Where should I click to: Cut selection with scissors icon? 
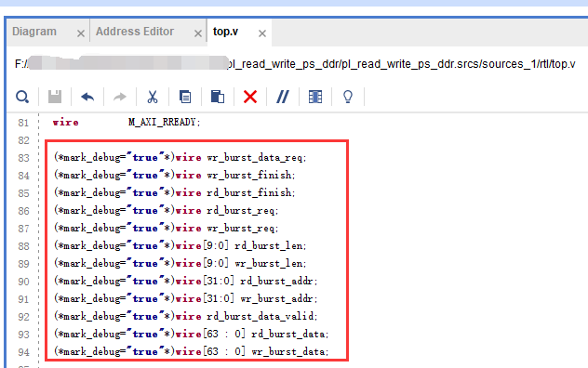(153, 97)
